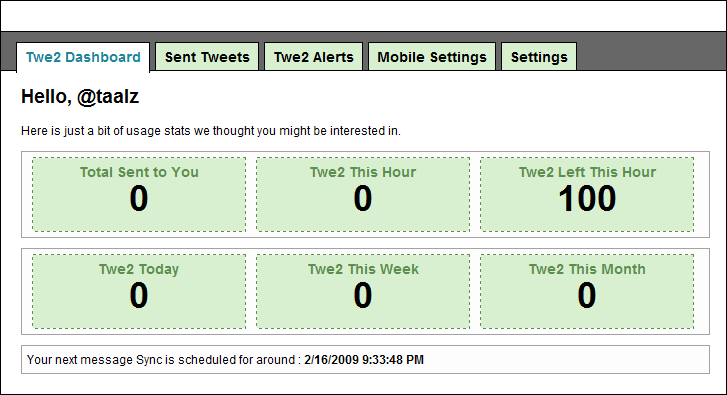The height and width of the screenshot is (395, 727).
Task: Click the Hello, @taalz heading
Action: point(80,96)
